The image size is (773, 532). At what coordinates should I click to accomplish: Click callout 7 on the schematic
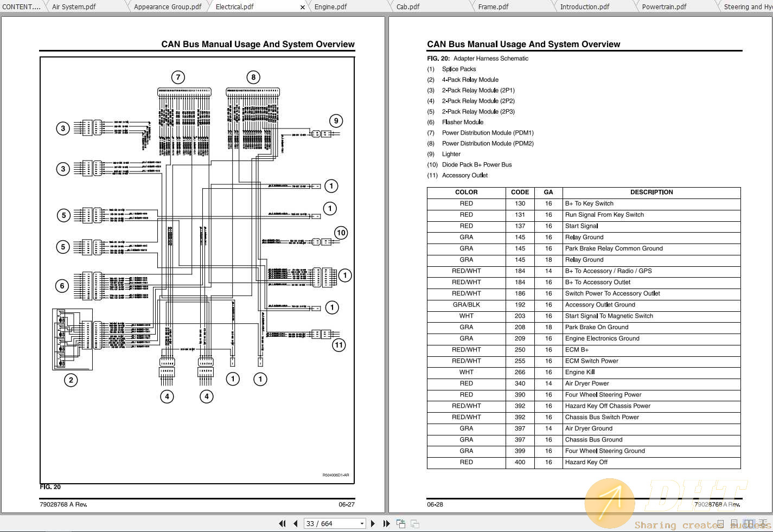(x=178, y=77)
